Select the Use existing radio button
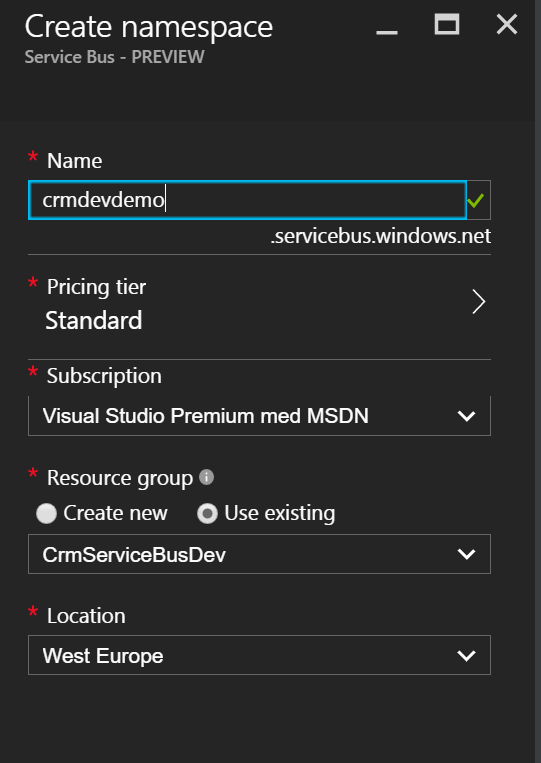This screenshot has height=763, width=541. [x=207, y=514]
